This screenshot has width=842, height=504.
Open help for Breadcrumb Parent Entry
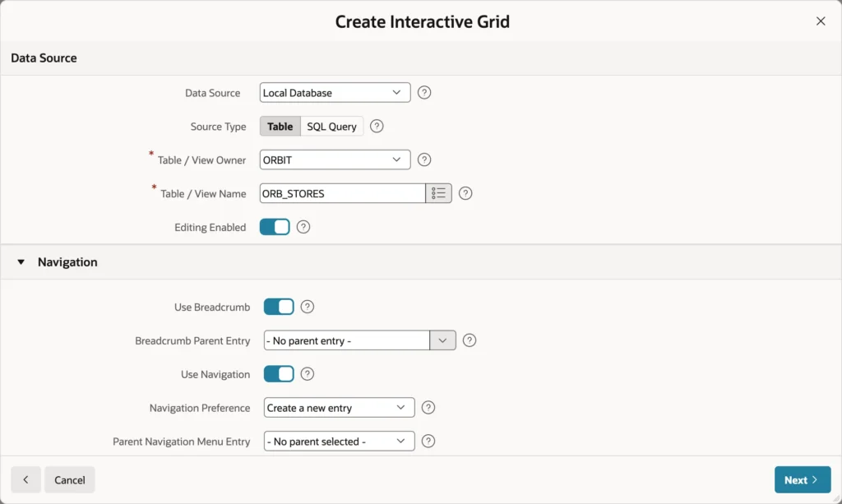(470, 340)
